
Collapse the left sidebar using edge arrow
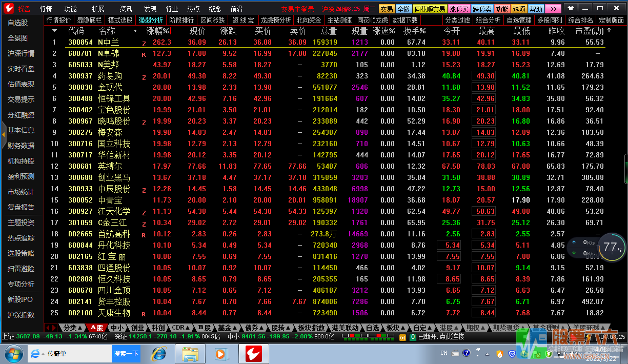coord(3,134)
